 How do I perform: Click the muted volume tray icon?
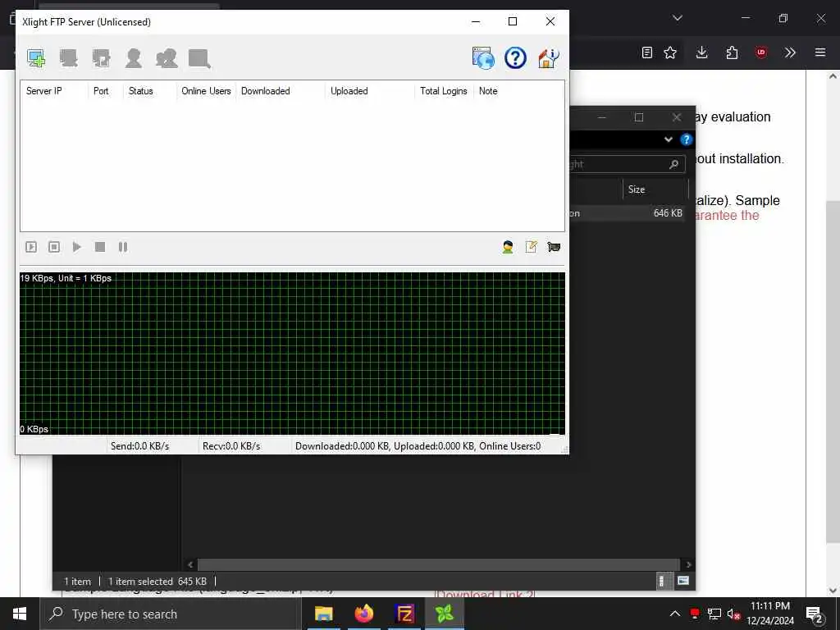point(734,614)
